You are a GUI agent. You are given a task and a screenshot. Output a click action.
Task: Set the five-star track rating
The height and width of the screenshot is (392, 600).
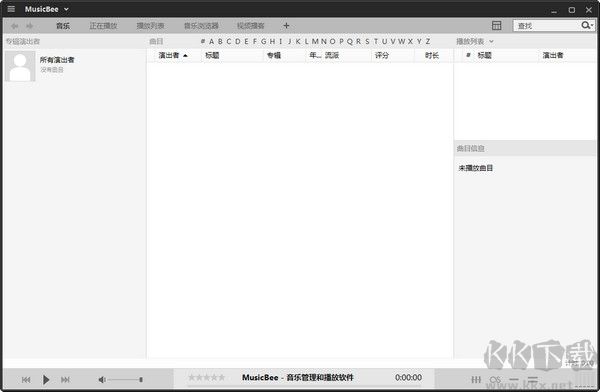click(x=207, y=378)
